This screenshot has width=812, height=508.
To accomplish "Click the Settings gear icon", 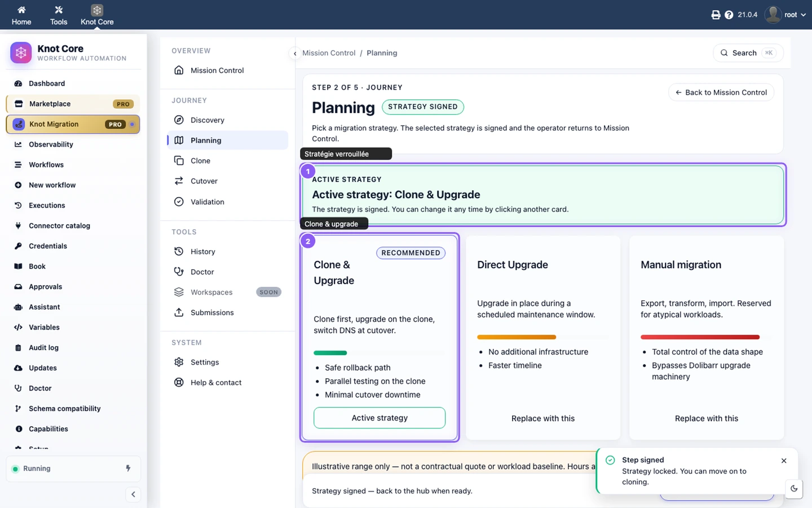I will click(x=179, y=362).
